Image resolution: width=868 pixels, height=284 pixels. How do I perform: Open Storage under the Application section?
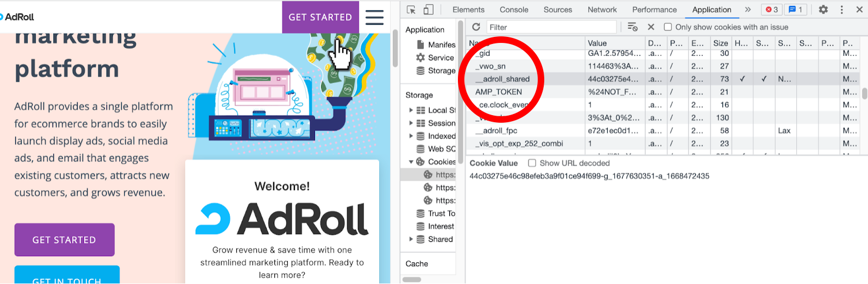point(436,71)
